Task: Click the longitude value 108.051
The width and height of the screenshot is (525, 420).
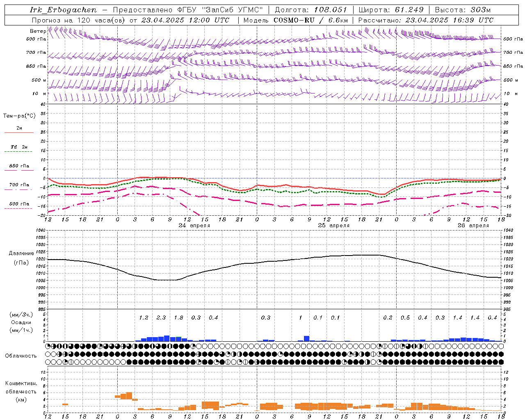Action: coord(331,10)
